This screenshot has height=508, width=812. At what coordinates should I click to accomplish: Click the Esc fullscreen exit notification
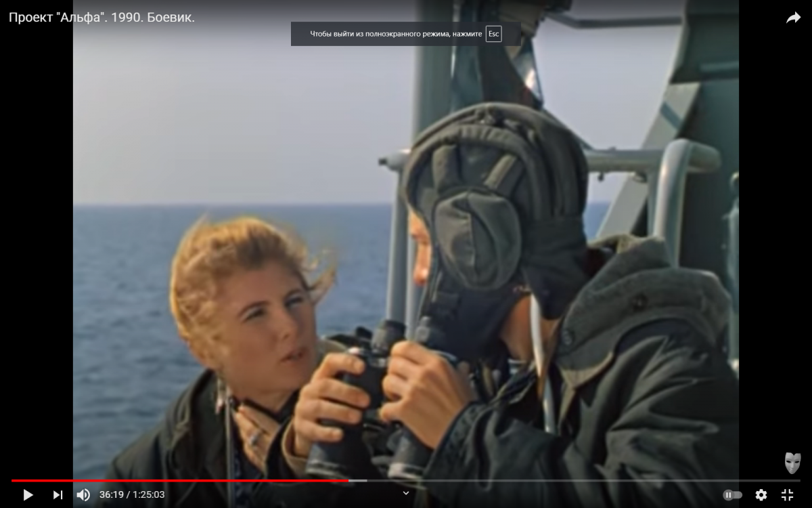click(x=405, y=34)
